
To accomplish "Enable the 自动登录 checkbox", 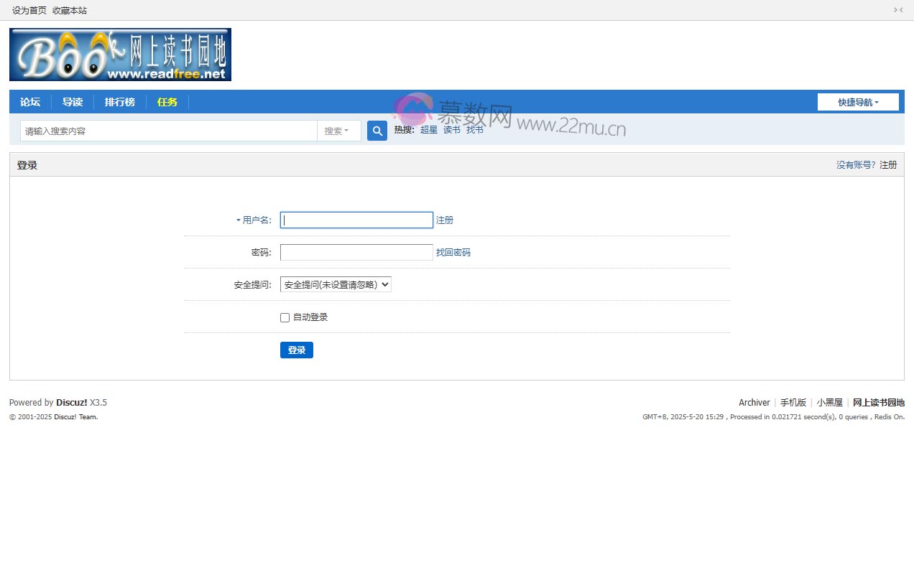I will point(285,317).
